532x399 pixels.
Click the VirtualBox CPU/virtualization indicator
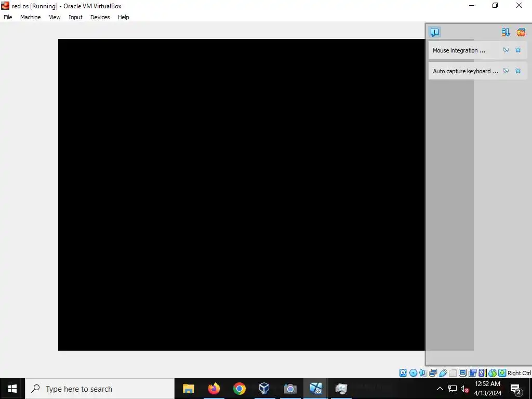(x=483, y=373)
